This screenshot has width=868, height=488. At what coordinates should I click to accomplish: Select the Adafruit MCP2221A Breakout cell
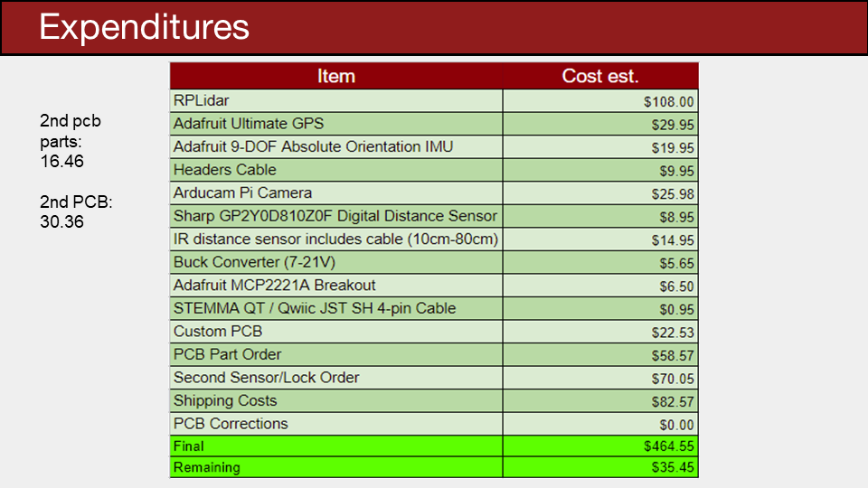coord(336,286)
